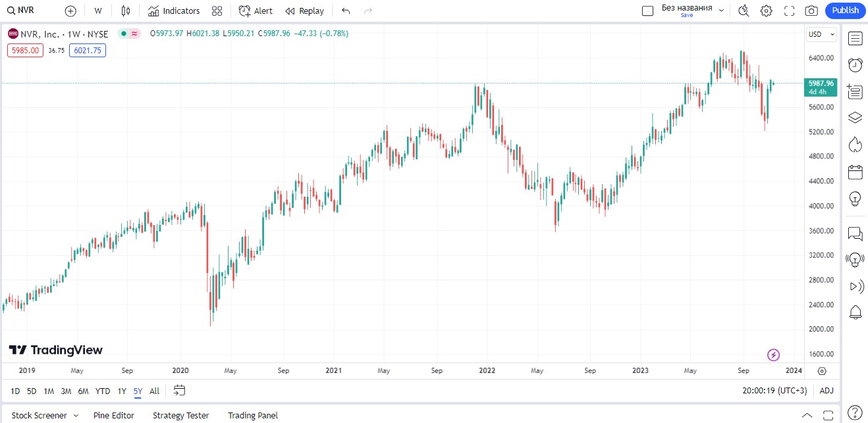868x423 pixels.
Task: Click the pink approximate data indicator
Action: pyautogui.click(x=135, y=34)
